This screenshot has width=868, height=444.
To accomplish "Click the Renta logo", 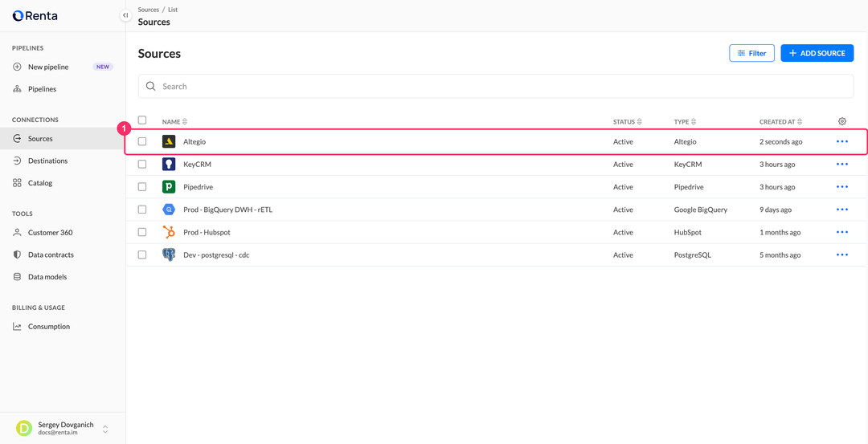I will tap(35, 16).
